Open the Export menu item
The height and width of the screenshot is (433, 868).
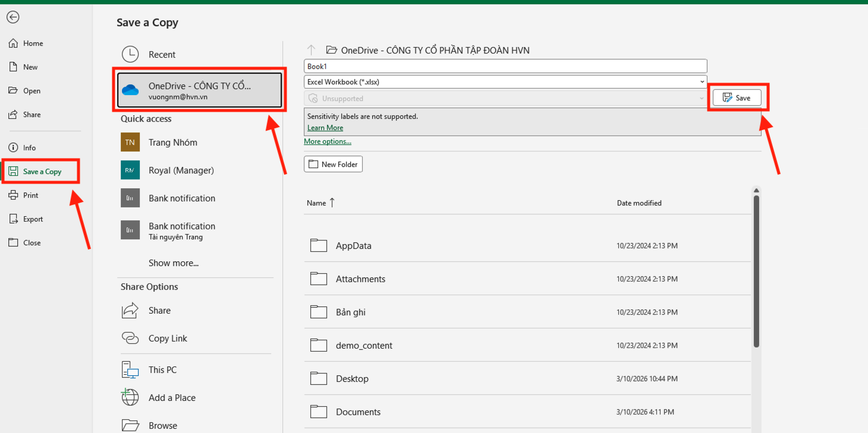[33, 219]
